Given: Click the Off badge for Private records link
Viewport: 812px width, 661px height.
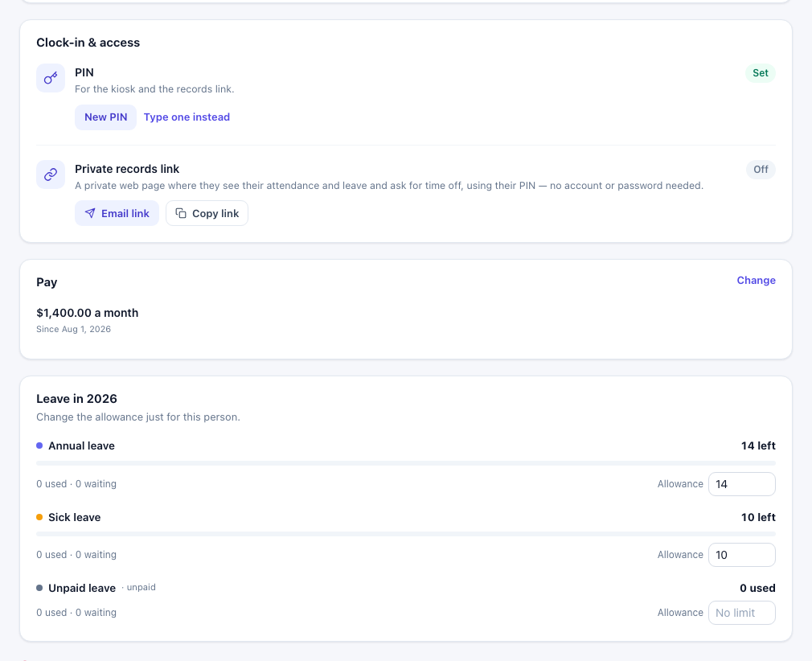Looking at the screenshot, I should [761, 170].
